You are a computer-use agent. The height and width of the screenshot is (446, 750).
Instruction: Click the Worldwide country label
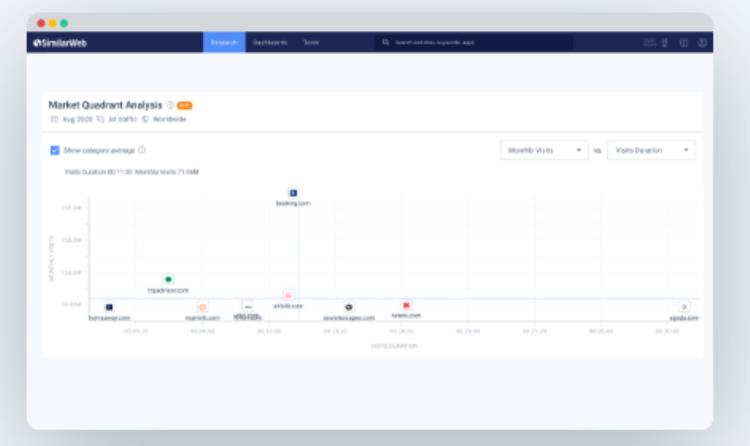[x=169, y=119]
